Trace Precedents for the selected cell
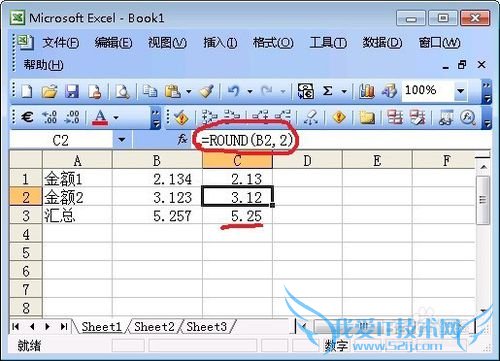This screenshot has width=500, height=361. coord(209,117)
